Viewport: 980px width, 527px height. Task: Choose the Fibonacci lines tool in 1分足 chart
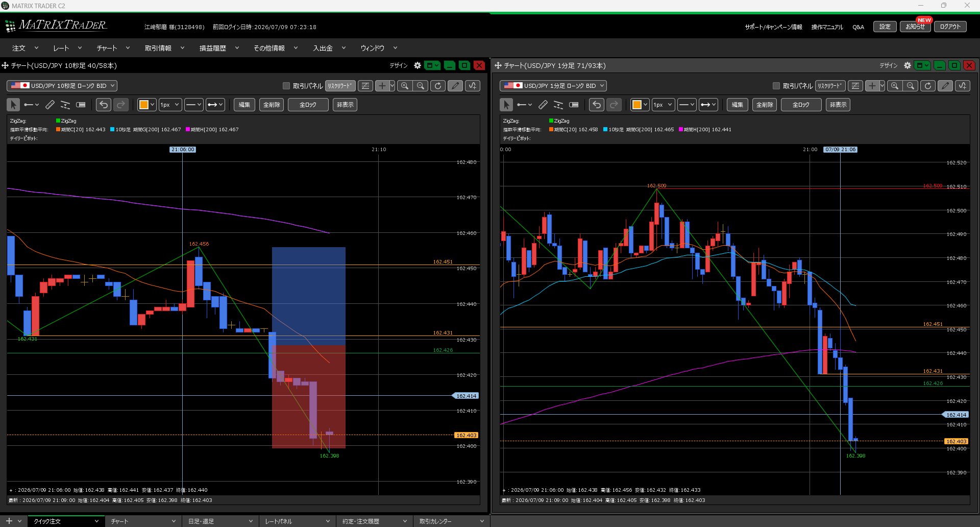(x=558, y=105)
